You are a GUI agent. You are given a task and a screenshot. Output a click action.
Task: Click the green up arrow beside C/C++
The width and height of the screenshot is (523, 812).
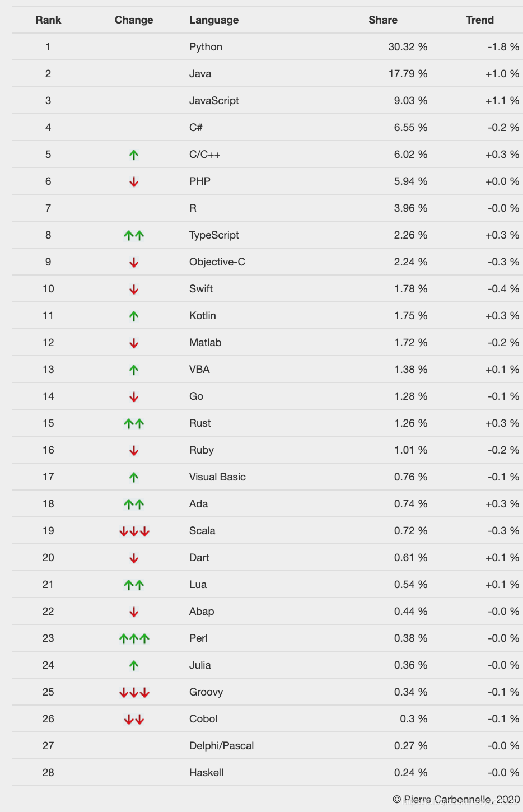[x=133, y=155]
